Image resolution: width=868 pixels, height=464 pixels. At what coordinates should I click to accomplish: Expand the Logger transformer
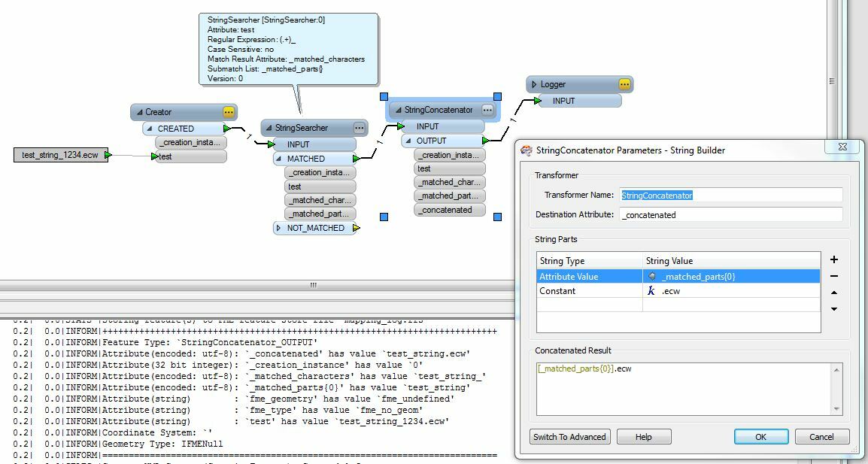click(x=533, y=84)
